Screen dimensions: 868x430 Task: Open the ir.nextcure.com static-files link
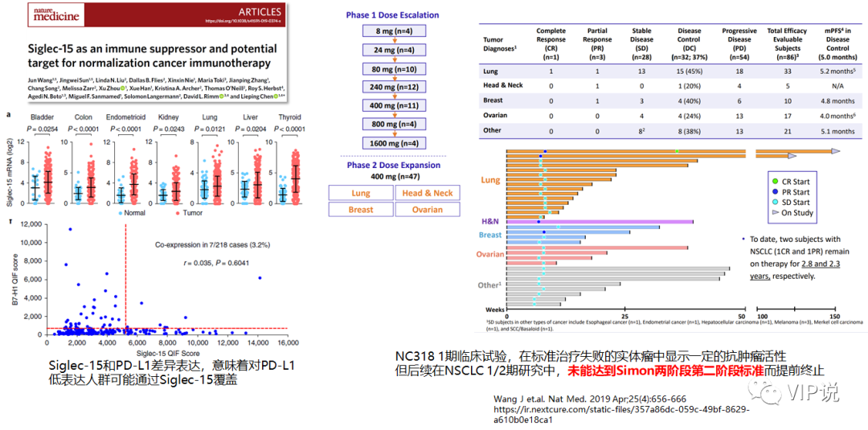click(x=621, y=415)
